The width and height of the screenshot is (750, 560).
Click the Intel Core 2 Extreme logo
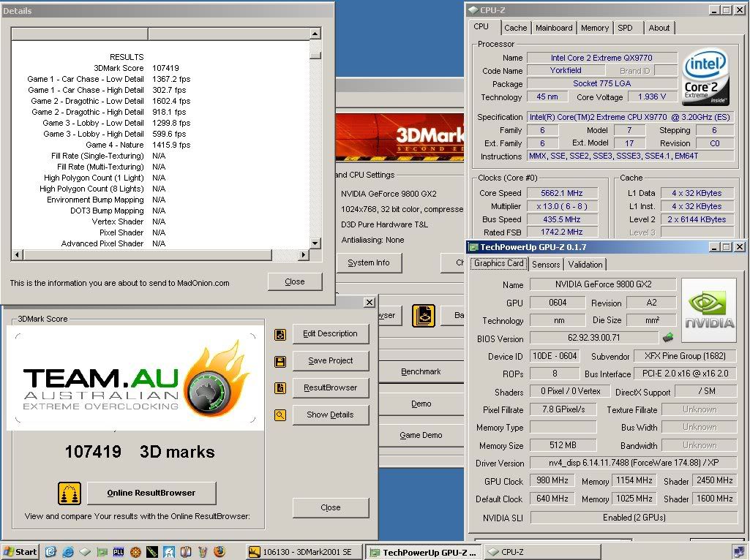click(x=705, y=77)
